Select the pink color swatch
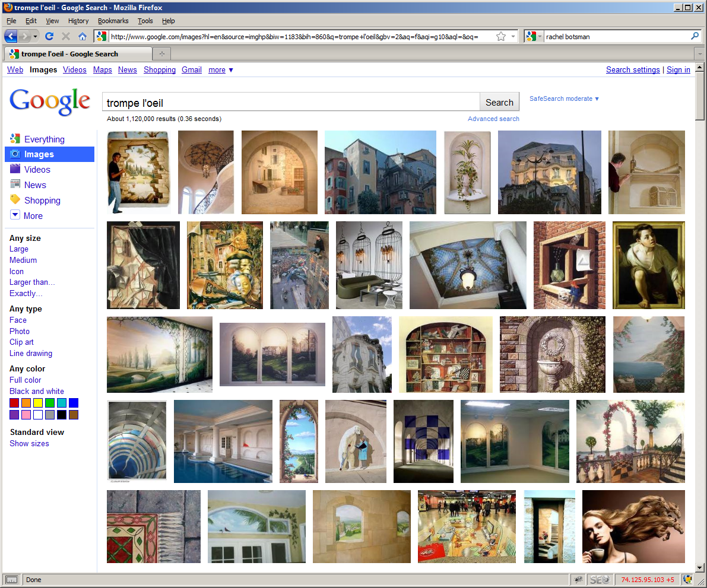 tap(26, 415)
